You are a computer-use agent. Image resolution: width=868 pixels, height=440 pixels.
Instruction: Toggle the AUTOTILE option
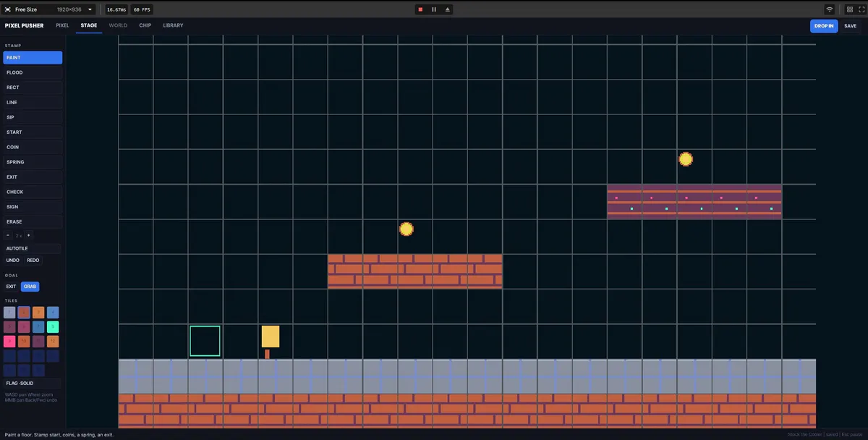33,248
